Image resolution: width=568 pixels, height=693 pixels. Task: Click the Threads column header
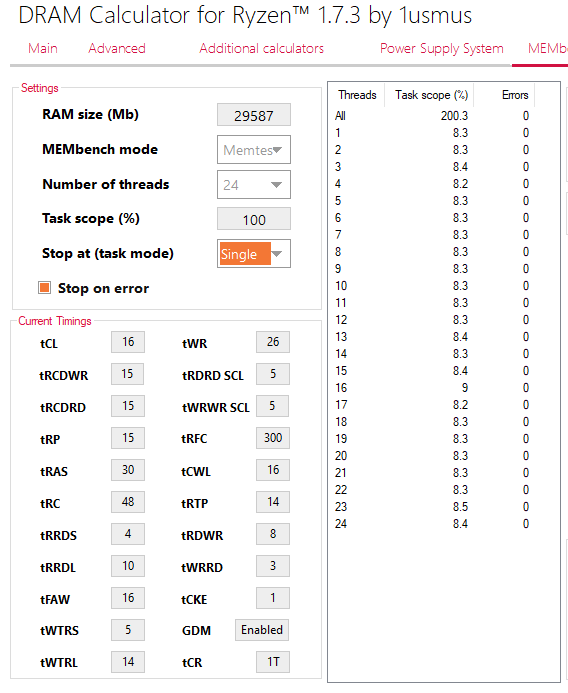pos(357,95)
